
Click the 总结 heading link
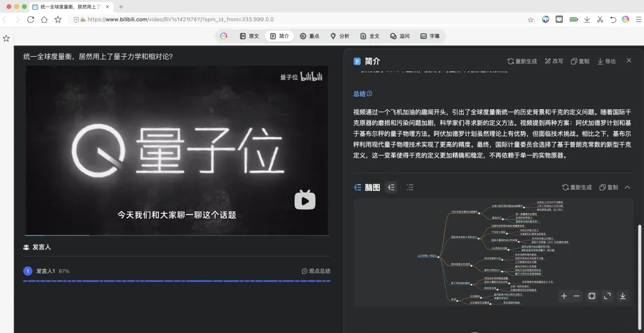tap(360, 94)
